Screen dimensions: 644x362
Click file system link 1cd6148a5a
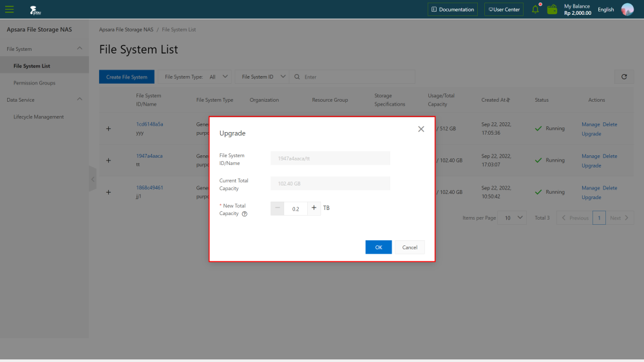click(149, 124)
